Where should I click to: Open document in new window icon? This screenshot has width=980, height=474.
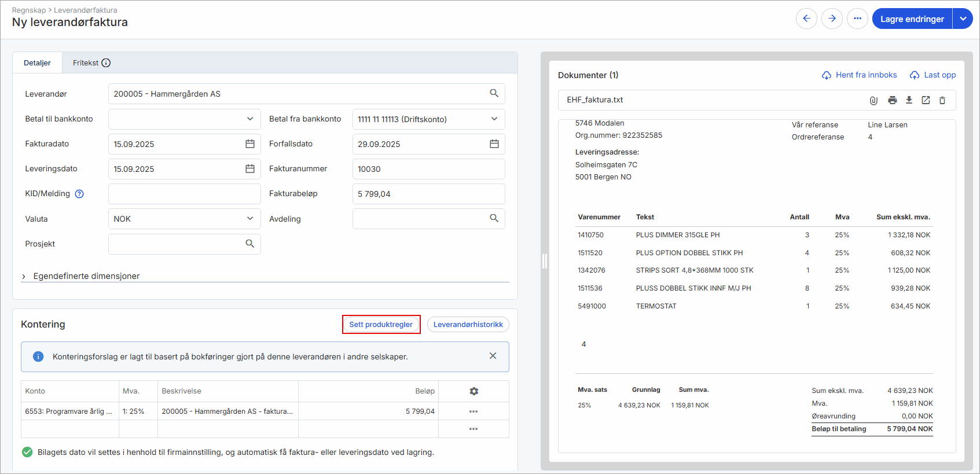pos(926,100)
